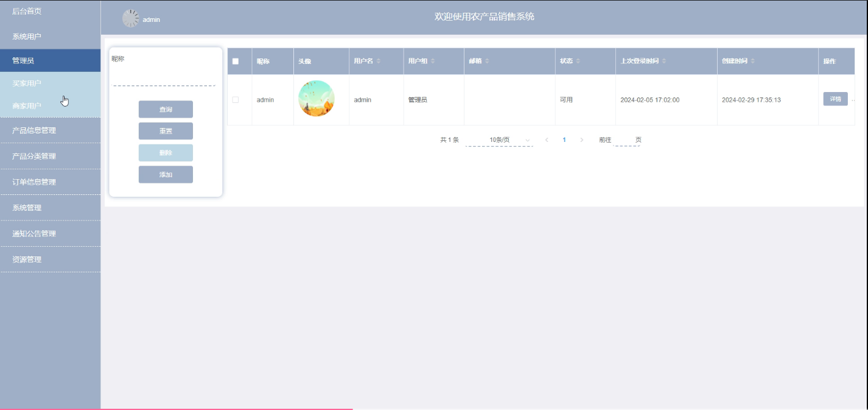This screenshot has height=410, width=868.
Task: Open 后台首页 in sidebar
Action: (x=50, y=11)
